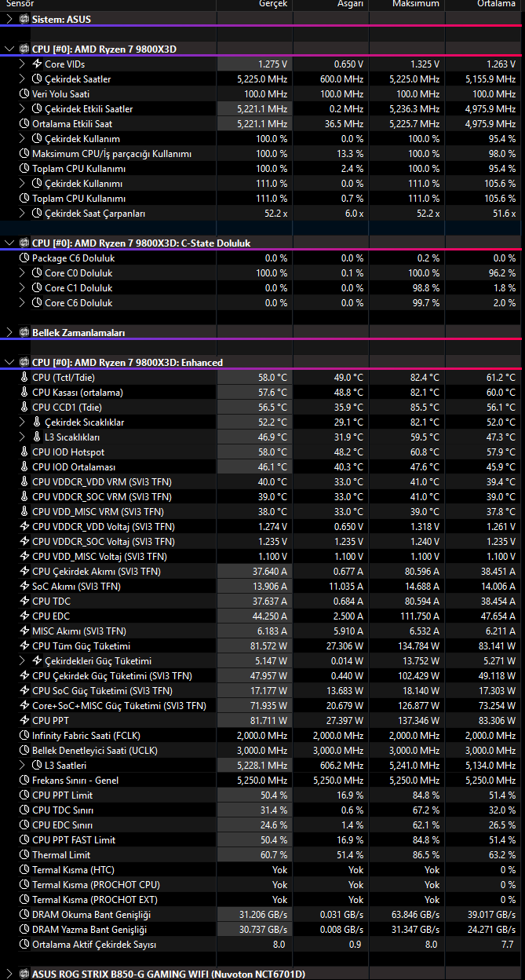
Task: Click the chip icon of Bellek Zamanlamaları header
Action: (x=24, y=333)
